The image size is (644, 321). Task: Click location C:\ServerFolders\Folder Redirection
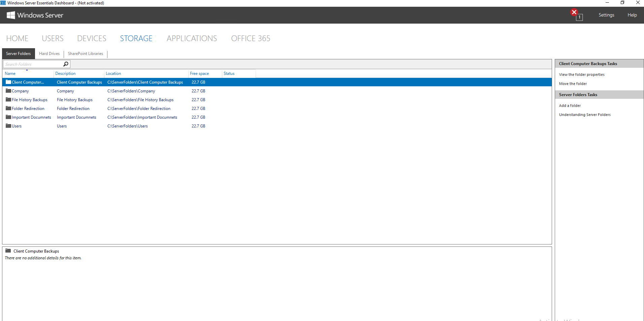coord(139,109)
